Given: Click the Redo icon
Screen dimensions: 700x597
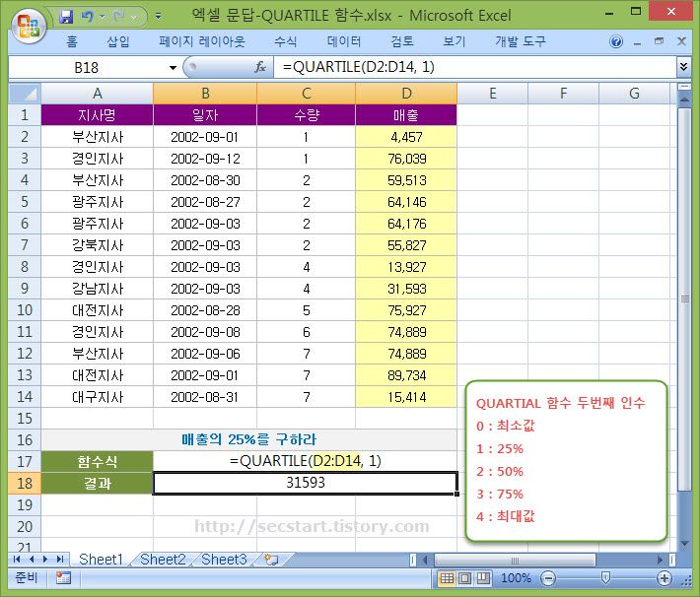Looking at the screenshot, I should (x=119, y=17).
